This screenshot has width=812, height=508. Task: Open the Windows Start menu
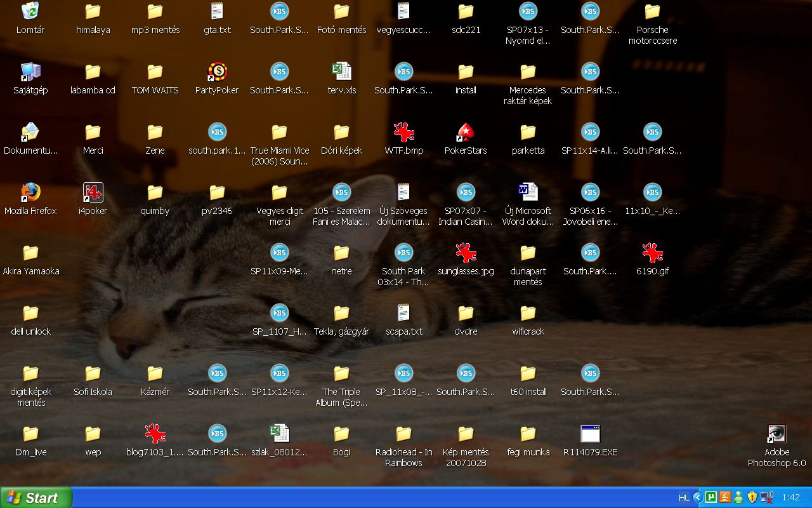(x=36, y=498)
